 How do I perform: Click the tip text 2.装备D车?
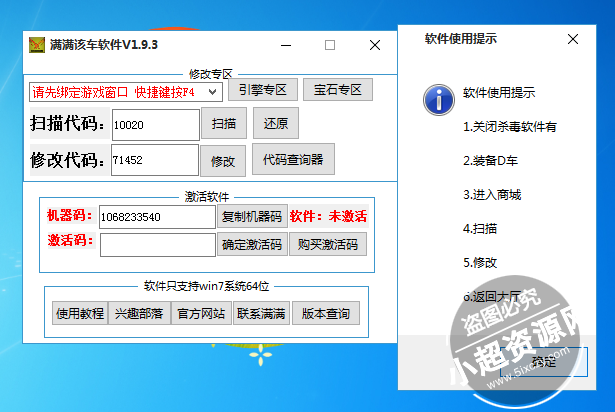490,160
